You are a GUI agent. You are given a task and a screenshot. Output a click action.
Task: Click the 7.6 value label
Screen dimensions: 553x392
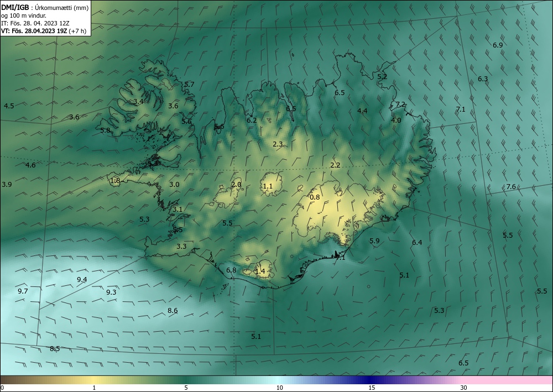click(511, 187)
